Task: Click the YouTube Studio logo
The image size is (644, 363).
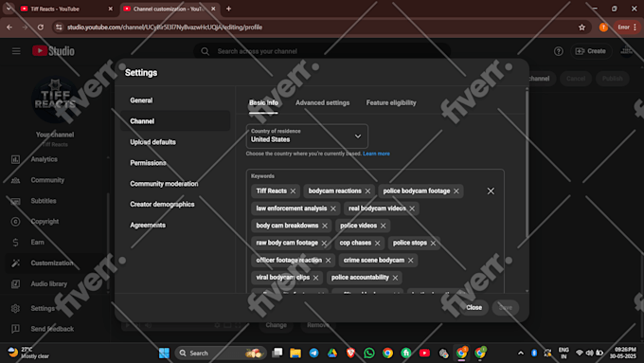Action: pos(53,51)
